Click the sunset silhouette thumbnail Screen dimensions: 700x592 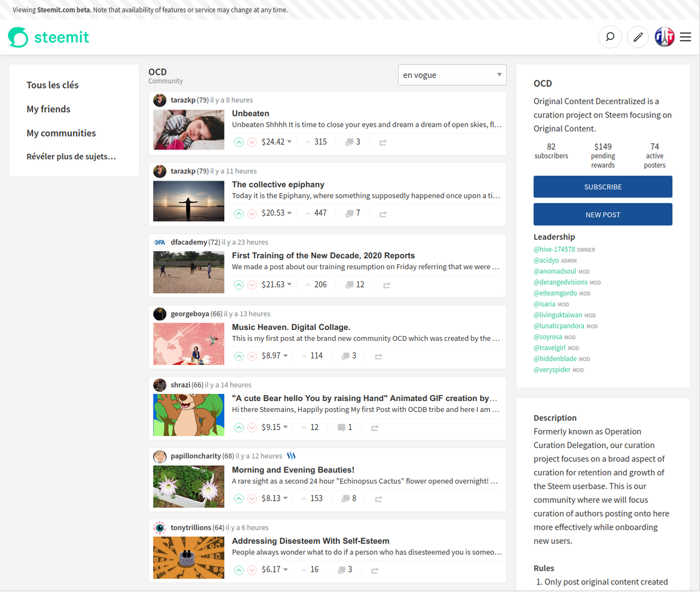pyautogui.click(x=189, y=201)
